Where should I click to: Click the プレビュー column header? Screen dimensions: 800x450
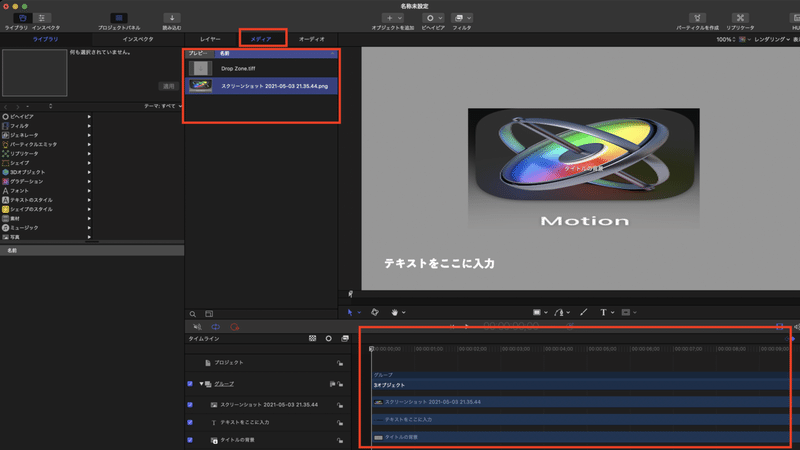point(199,53)
